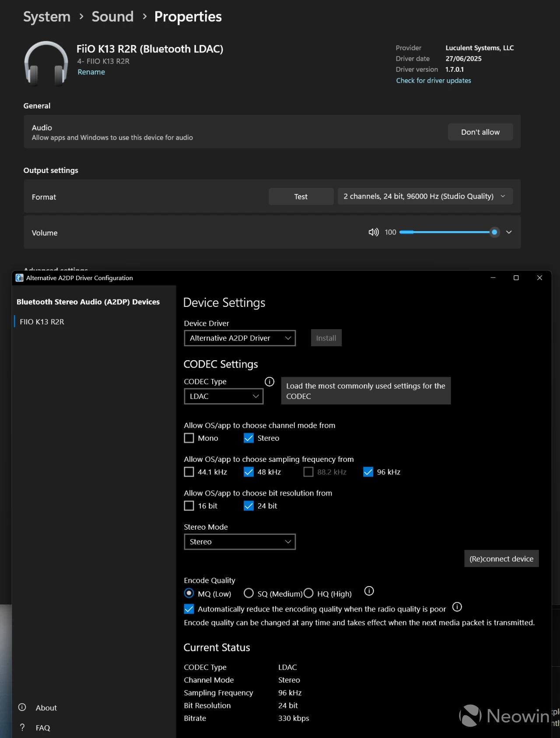Open the FAQ page

pyautogui.click(x=43, y=727)
